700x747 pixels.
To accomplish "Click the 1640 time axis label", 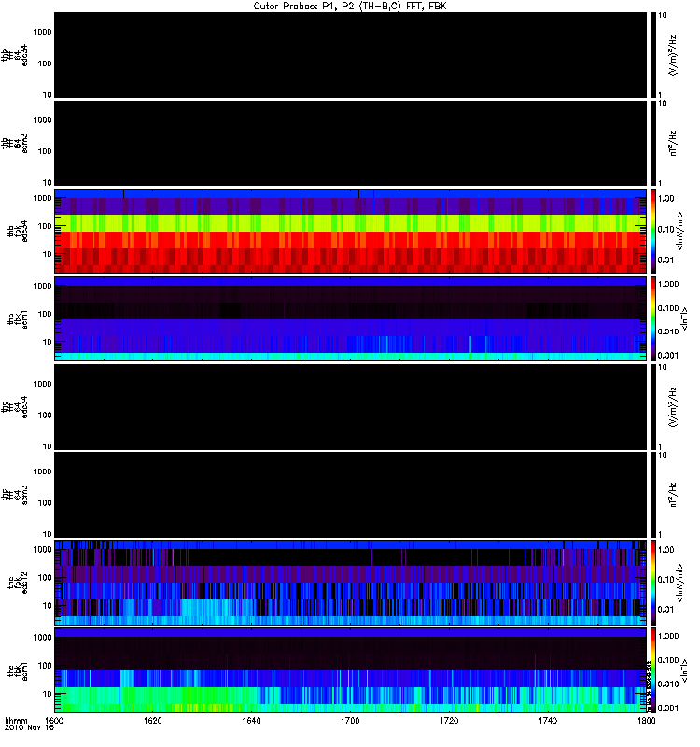I will pyautogui.click(x=251, y=720).
